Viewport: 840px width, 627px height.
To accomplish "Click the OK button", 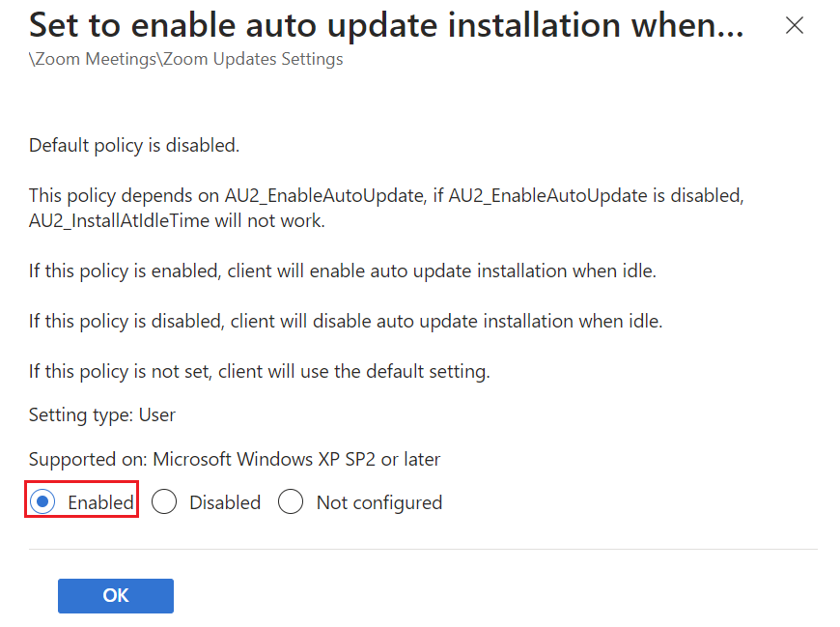I will (115, 595).
